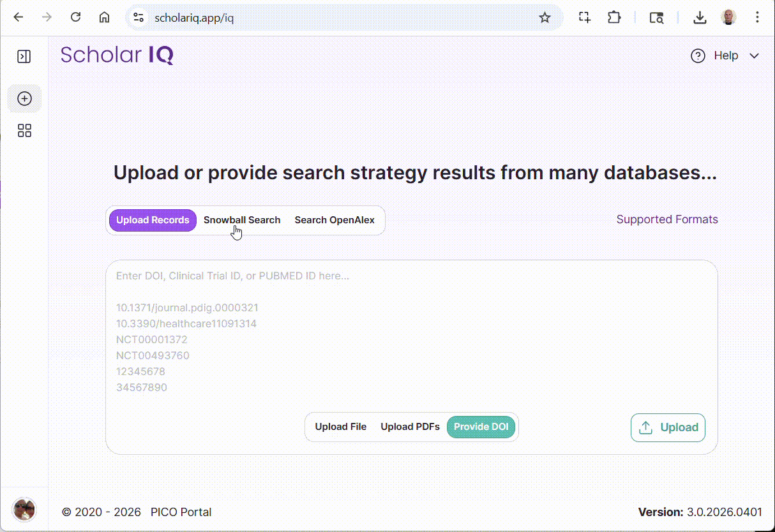The height and width of the screenshot is (532, 775).
Task: Switch to Upload PDFs mode
Action: click(410, 426)
